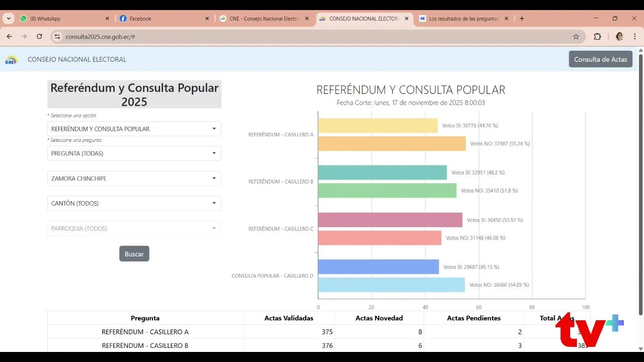Screen dimensions: 644x362
Task: Open PREGUNTA (TODAS) dropdown
Action: [134, 153]
